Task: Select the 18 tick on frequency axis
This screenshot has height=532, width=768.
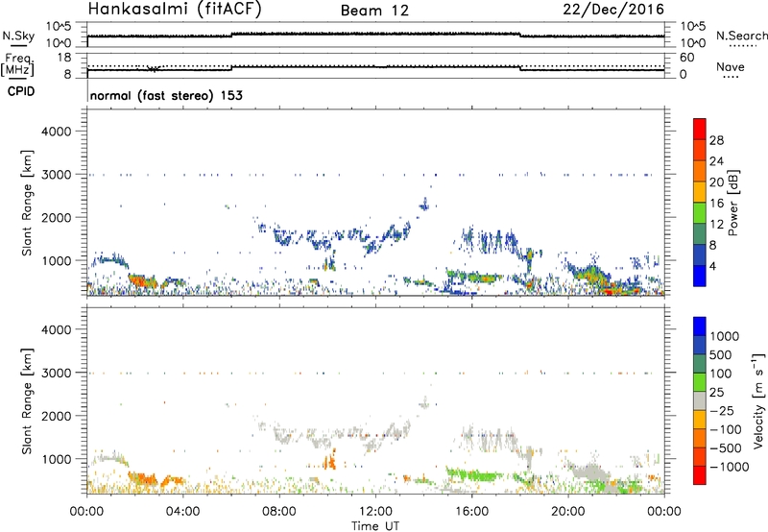Action: (x=64, y=58)
